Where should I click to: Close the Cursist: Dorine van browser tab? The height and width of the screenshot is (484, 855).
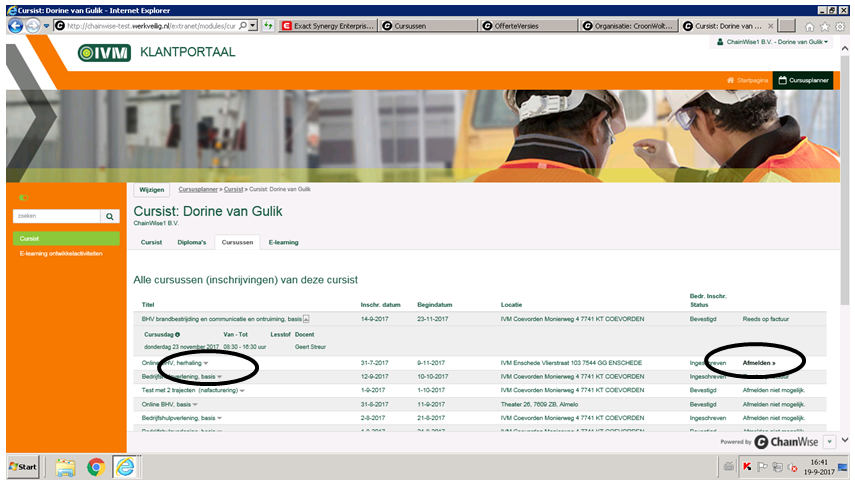pyautogui.click(x=770, y=26)
